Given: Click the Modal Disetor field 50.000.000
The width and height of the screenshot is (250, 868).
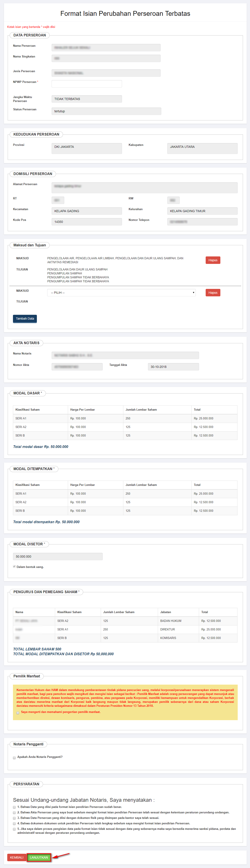Looking at the screenshot, I should pyautogui.click(x=58, y=556).
